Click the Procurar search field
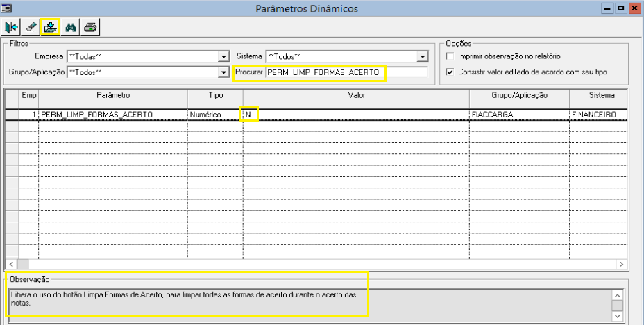Image resolution: width=644 pixels, height=325 pixels. coord(346,72)
